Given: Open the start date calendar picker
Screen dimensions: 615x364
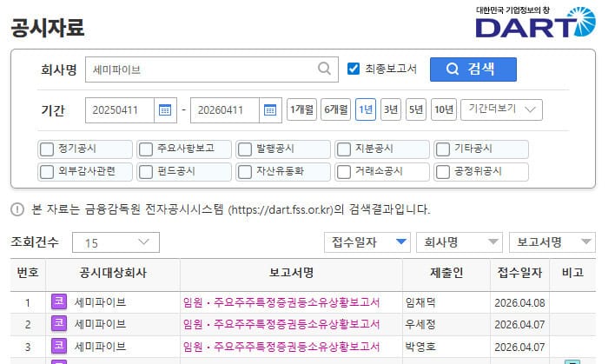Looking at the screenshot, I should click(x=164, y=110).
